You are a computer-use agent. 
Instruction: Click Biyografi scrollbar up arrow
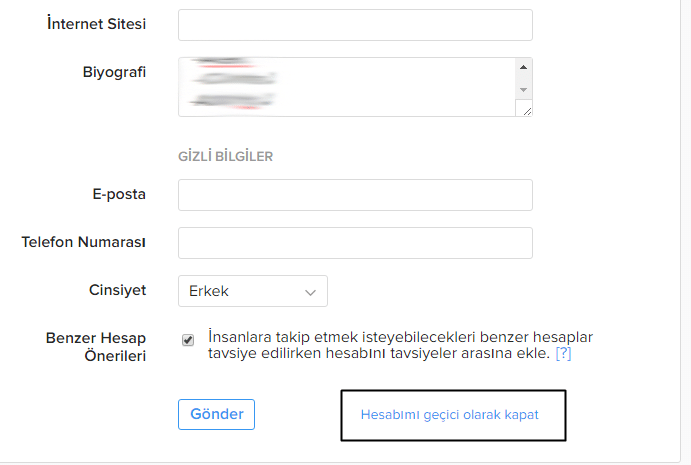[x=523, y=68]
